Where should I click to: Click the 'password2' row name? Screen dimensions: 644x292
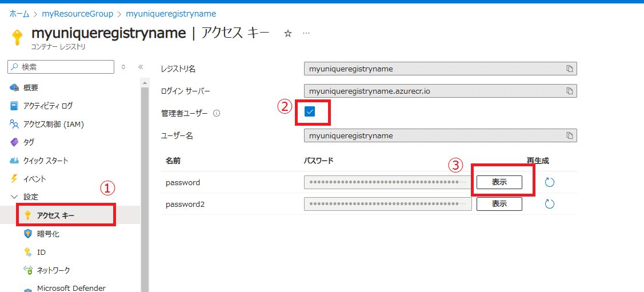coord(185,204)
